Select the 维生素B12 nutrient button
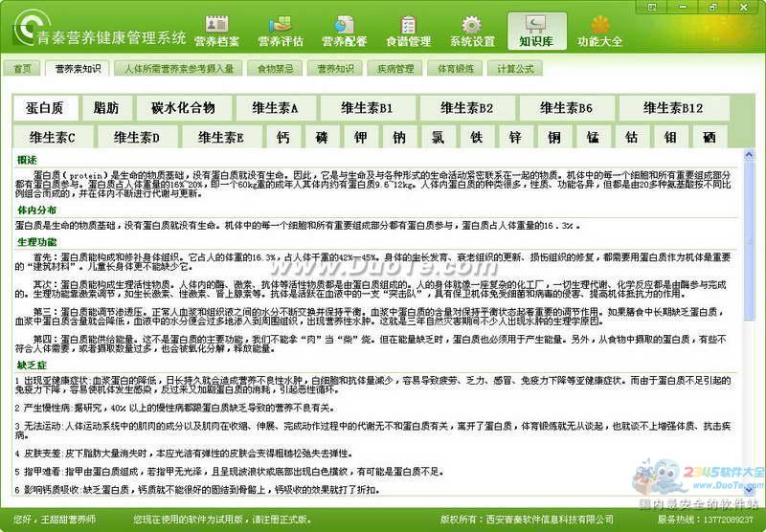766x532 pixels. click(674, 108)
